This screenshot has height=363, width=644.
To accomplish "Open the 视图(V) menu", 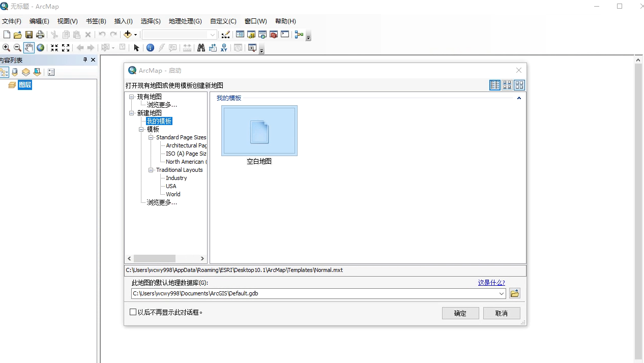I will click(68, 21).
